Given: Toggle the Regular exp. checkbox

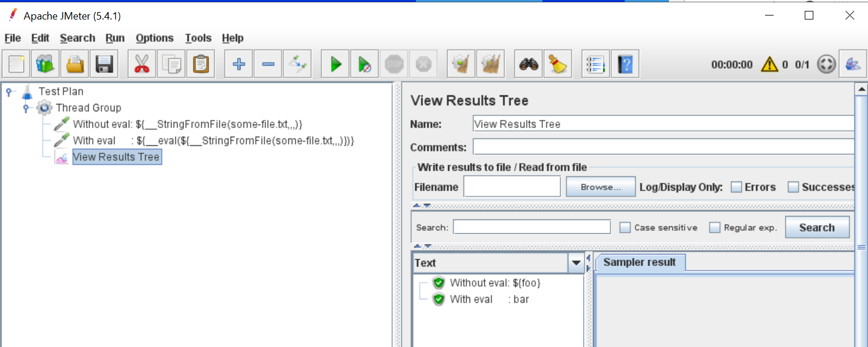Looking at the screenshot, I should click(715, 228).
